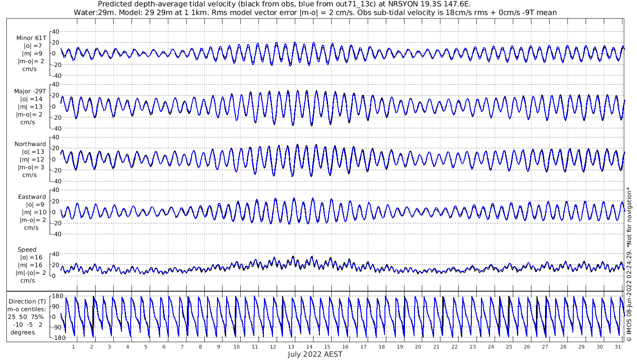This screenshot has height=364, width=637.
Task: Click the "|o| =7" value
Action: click(x=33, y=46)
